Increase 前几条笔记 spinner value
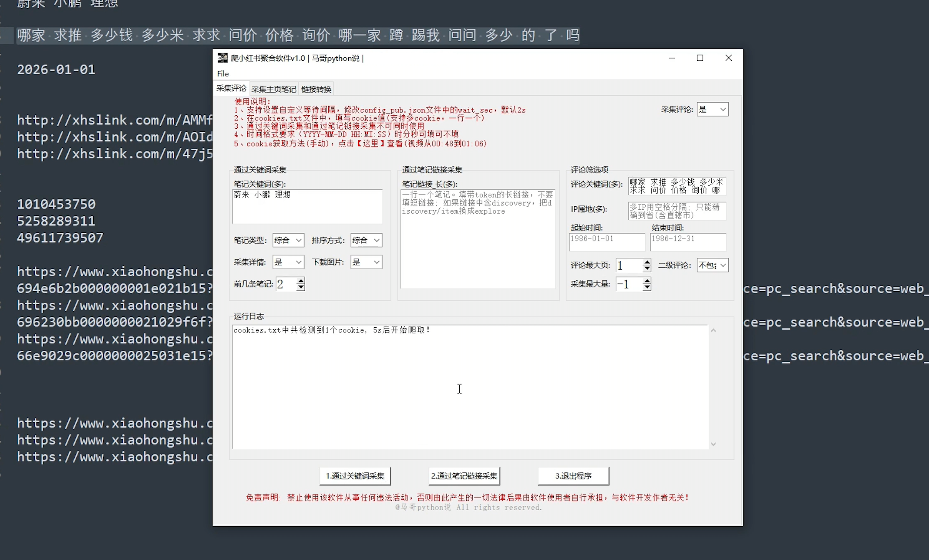The height and width of the screenshot is (560, 929). click(301, 281)
